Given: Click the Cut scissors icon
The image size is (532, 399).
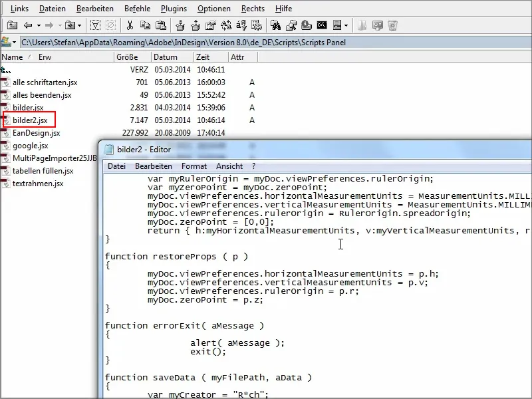Looking at the screenshot, I should [130, 25].
